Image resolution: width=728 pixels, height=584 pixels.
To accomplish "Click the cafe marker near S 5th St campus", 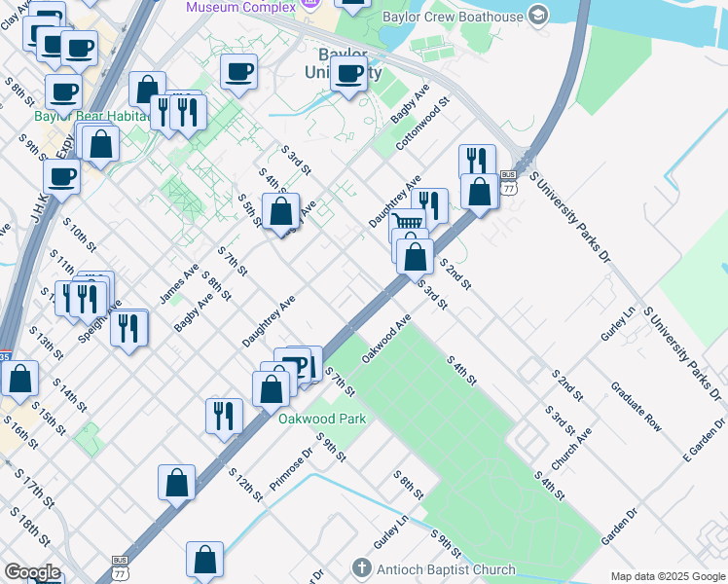I will pyautogui.click(x=238, y=72).
